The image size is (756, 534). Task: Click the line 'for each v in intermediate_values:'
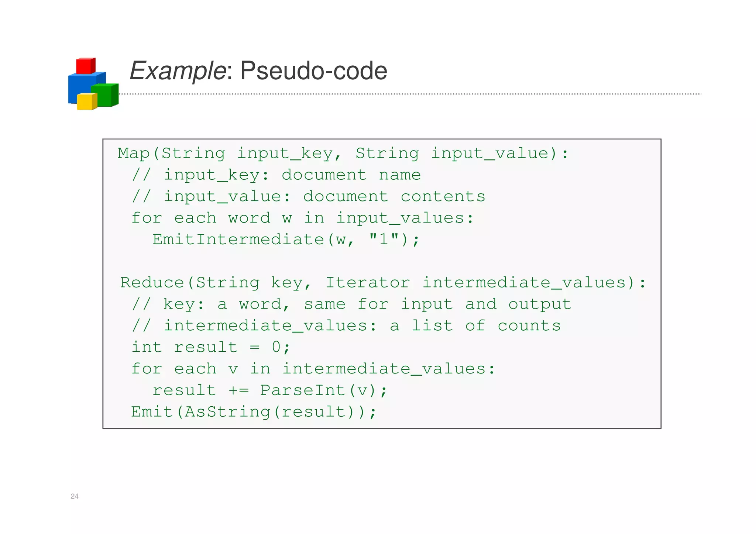(313, 369)
